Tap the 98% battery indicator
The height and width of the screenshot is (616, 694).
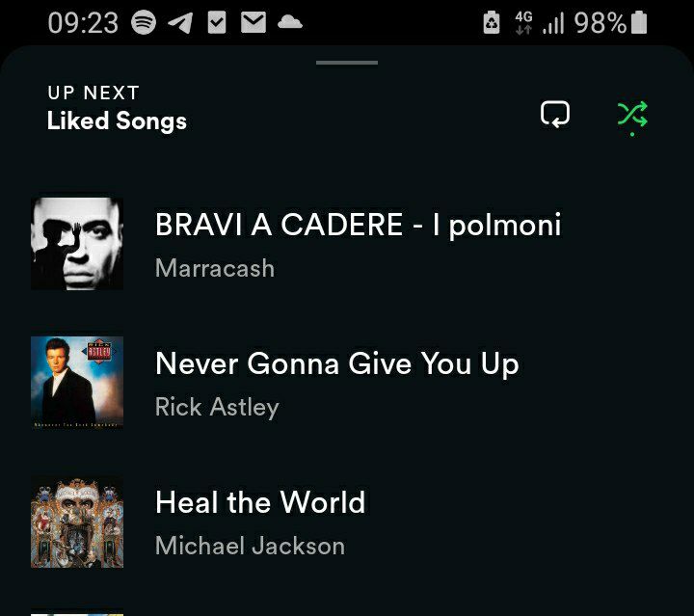click(x=611, y=22)
